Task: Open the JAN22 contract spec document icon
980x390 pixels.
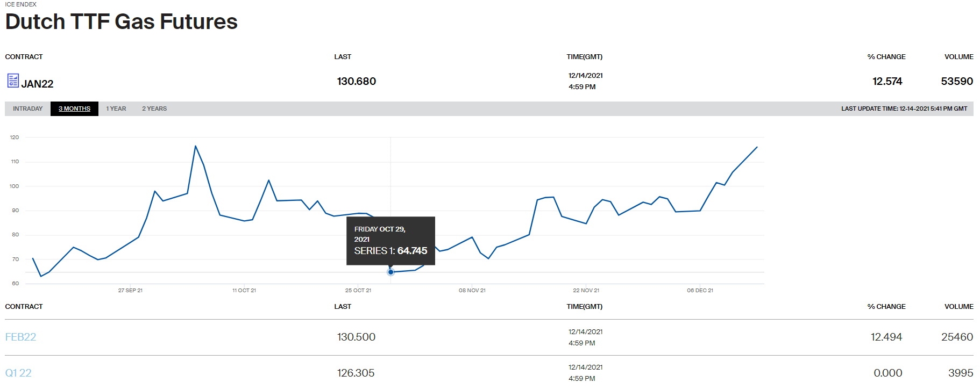Action: (13, 81)
